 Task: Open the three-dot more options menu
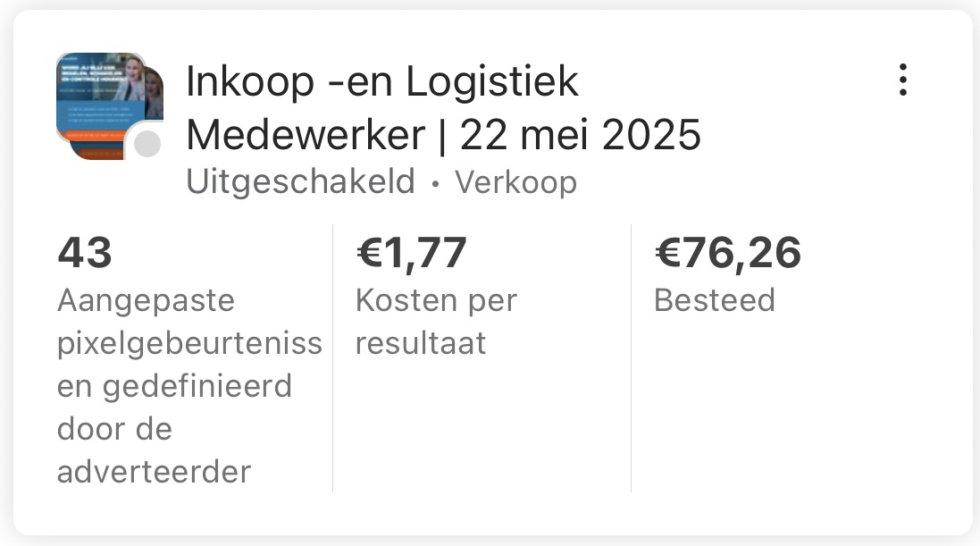(x=903, y=80)
